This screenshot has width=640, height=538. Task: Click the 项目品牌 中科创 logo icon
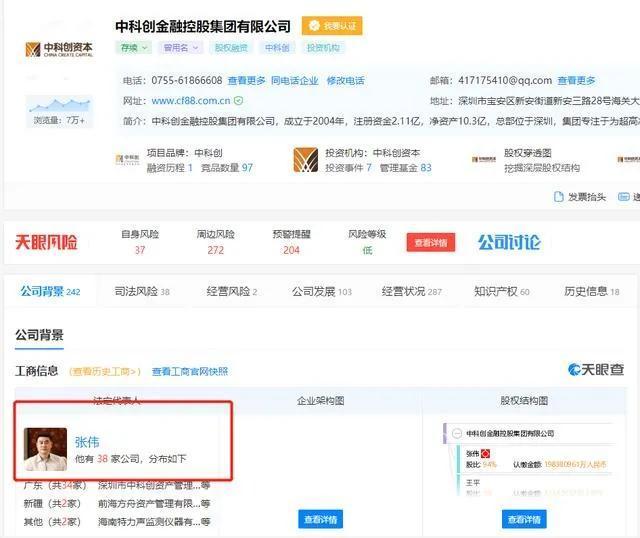tap(127, 159)
